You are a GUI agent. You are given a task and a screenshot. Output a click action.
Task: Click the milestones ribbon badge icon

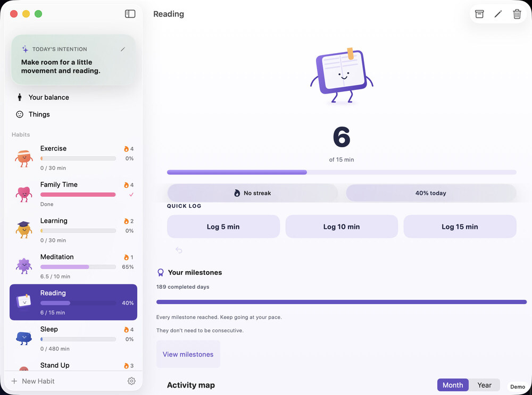pos(161,273)
